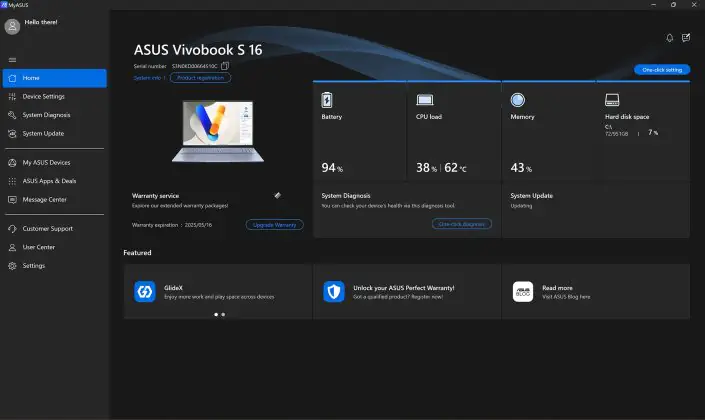Viewport: 705px width, 420px height.
Task: Click the warranty service tag icon
Action: 277,195
